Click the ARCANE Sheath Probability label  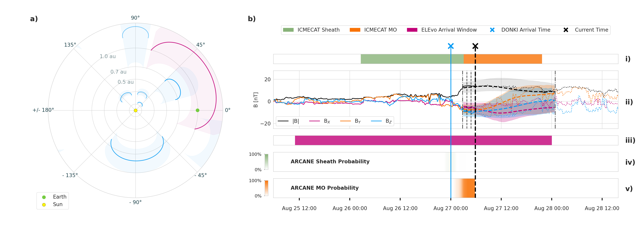[x=330, y=161]
